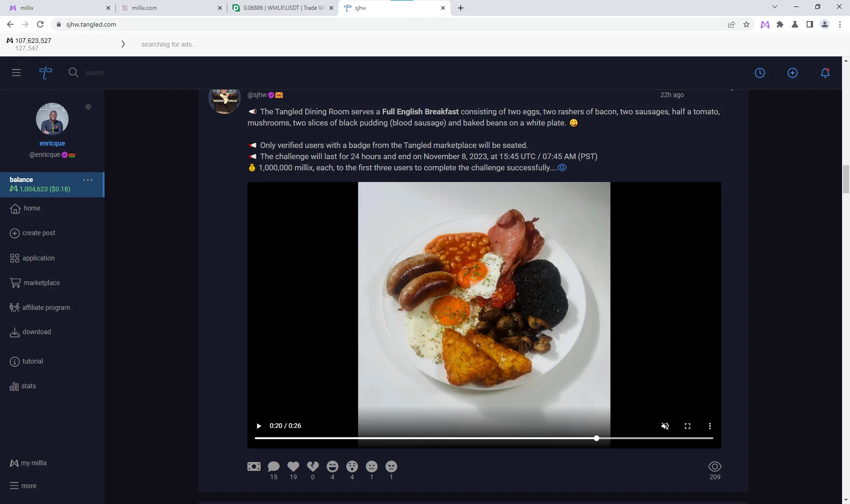Click the tip money icon below the video
Screen dimensions: 850x504
pos(254,466)
